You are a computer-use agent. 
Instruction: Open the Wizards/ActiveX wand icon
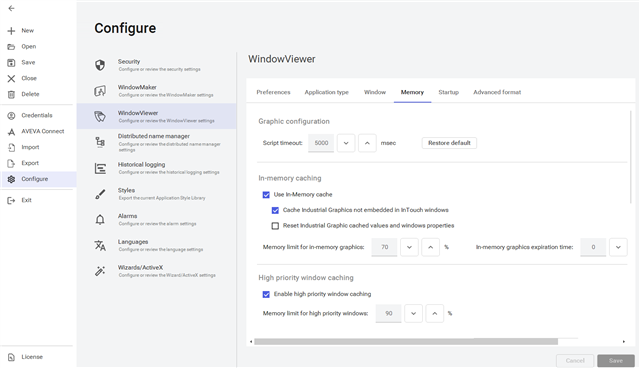100,271
